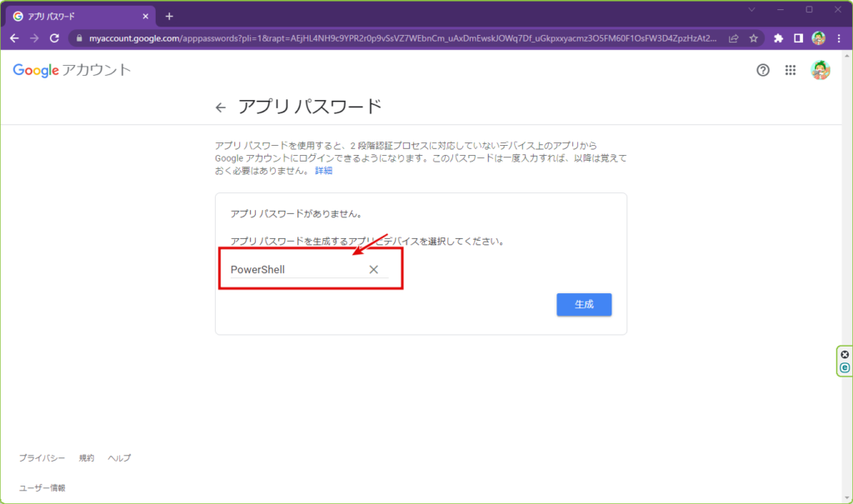Bookmark this page with the star icon
The height and width of the screenshot is (504, 853).
pyautogui.click(x=753, y=38)
